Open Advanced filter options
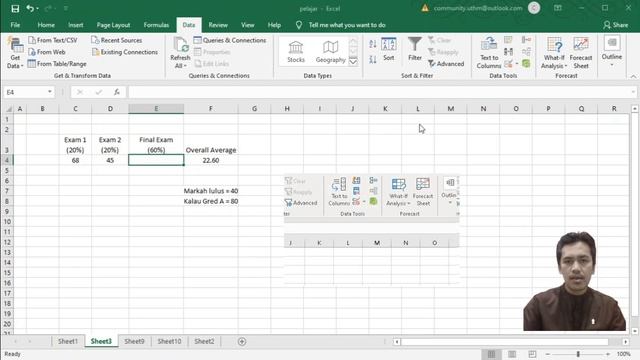Image resolution: width=640 pixels, height=360 pixels. tap(446, 64)
